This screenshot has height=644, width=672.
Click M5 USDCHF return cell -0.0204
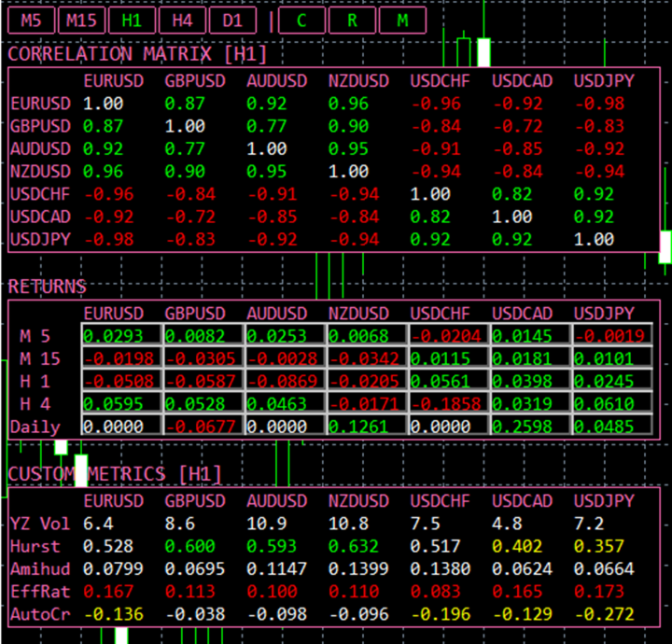449,335
